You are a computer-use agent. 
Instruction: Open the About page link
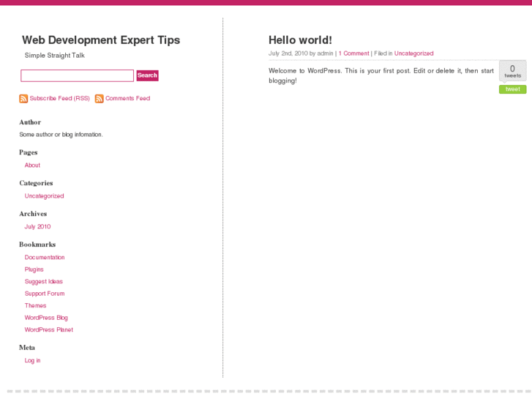32,165
